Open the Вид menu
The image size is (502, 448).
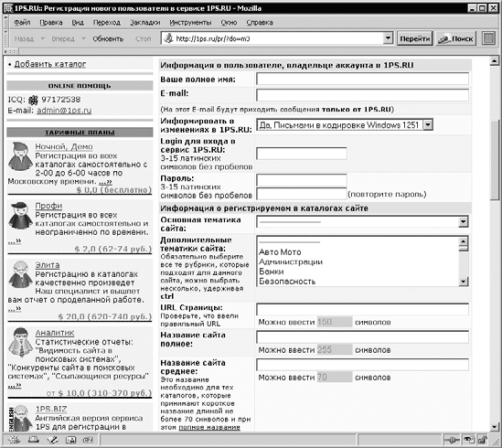tap(78, 23)
